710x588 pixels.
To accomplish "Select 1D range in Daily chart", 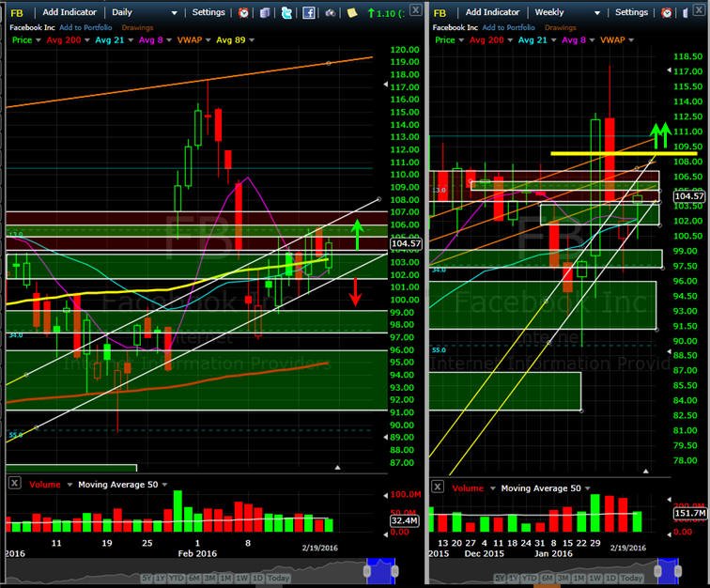I will [257, 579].
